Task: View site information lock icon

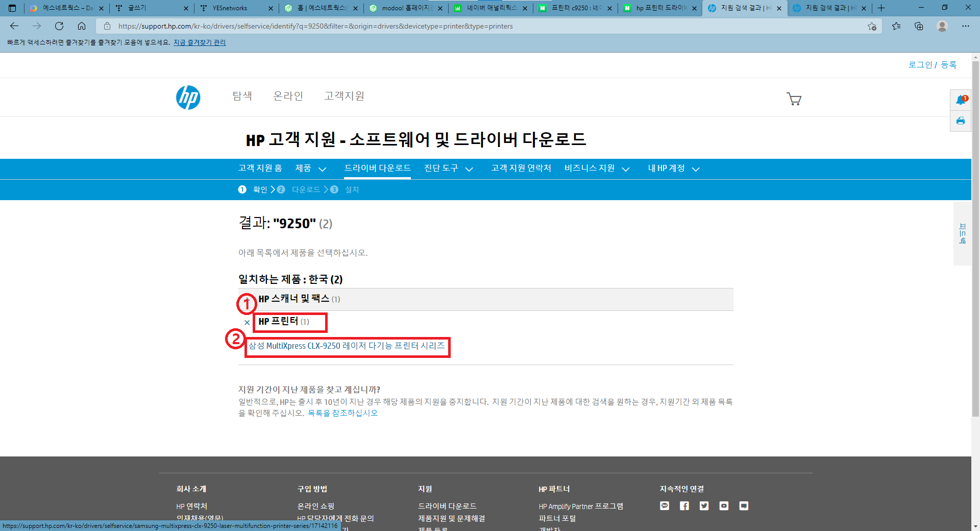Action: tap(107, 26)
